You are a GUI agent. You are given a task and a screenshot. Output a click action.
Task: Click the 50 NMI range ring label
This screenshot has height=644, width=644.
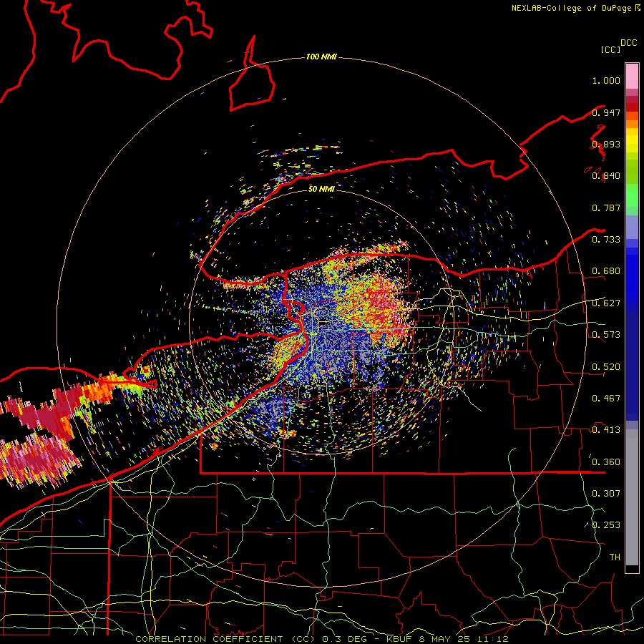(x=321, y=189)
